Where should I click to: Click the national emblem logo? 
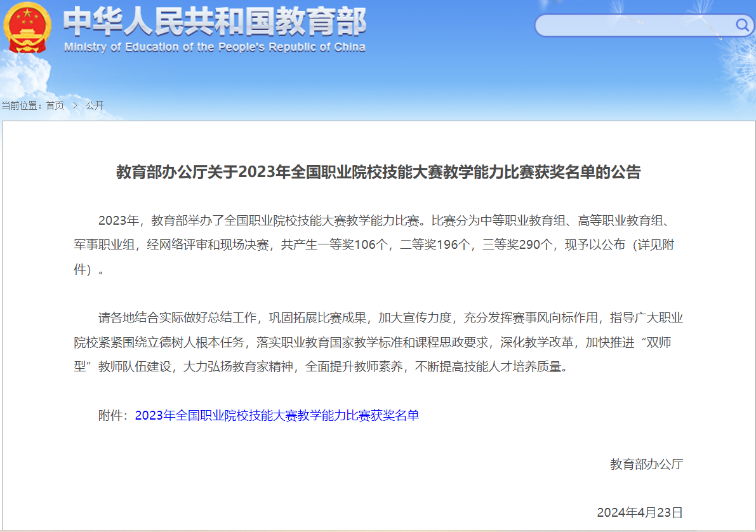(x=28, y=28)
